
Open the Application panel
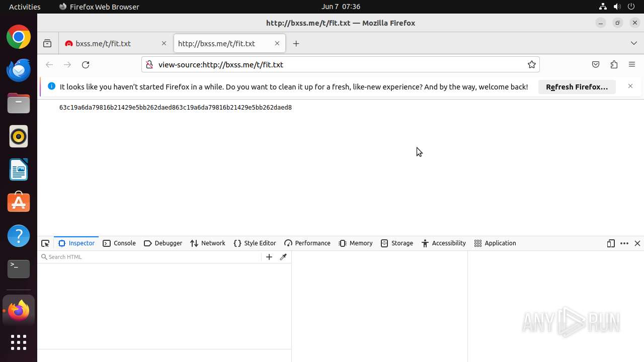point(495,243)
